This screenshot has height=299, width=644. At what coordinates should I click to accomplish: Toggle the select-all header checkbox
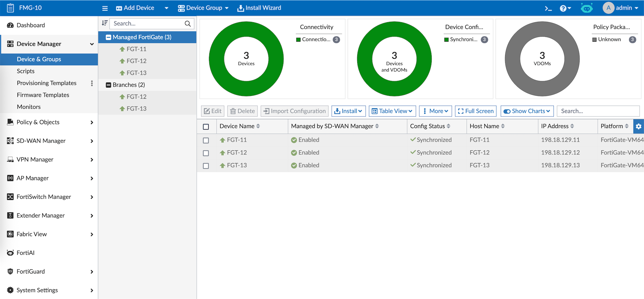click(206, 127)
